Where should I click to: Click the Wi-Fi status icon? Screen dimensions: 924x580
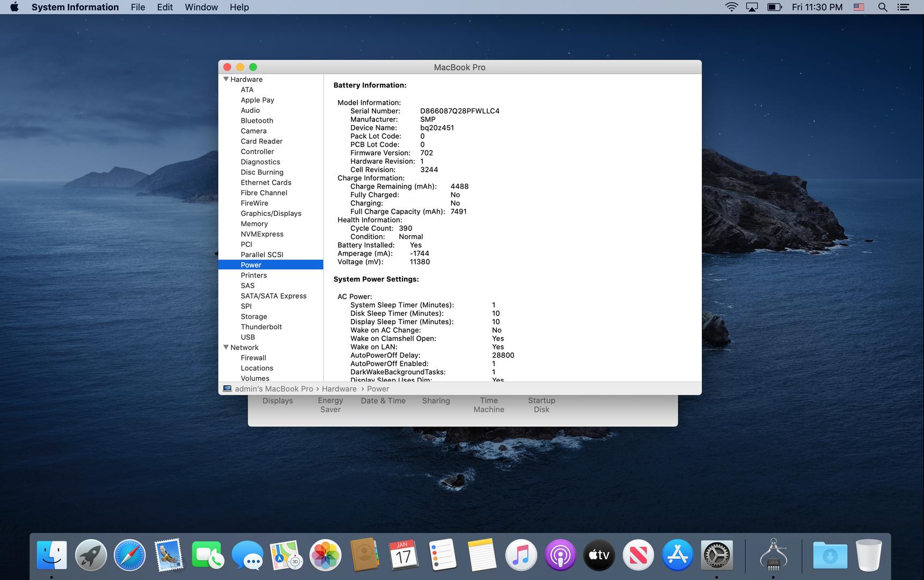tap(731, 7)
